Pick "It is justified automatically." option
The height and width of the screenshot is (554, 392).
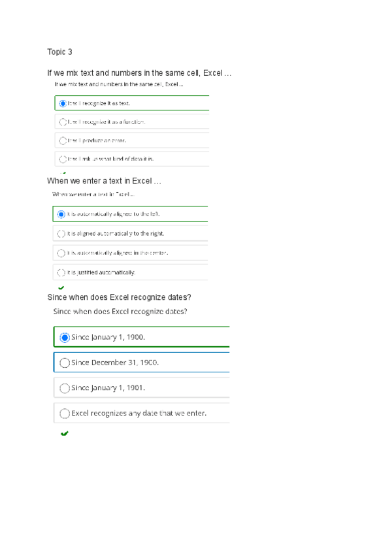pos(62,272)
